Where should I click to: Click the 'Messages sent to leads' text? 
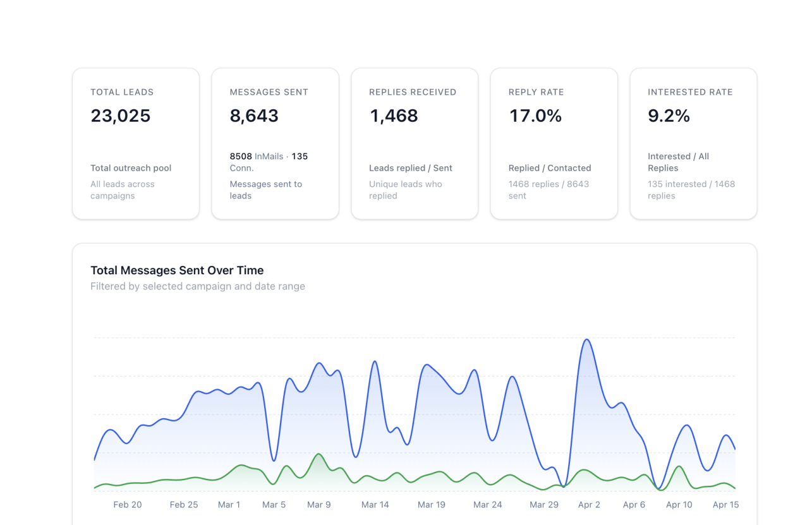tap(266, 190)
